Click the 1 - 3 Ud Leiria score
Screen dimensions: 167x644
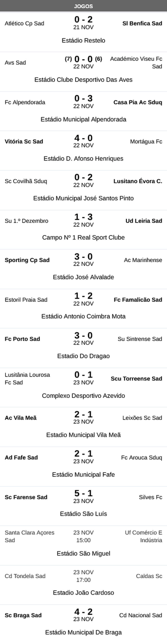(x=83, y=217)
